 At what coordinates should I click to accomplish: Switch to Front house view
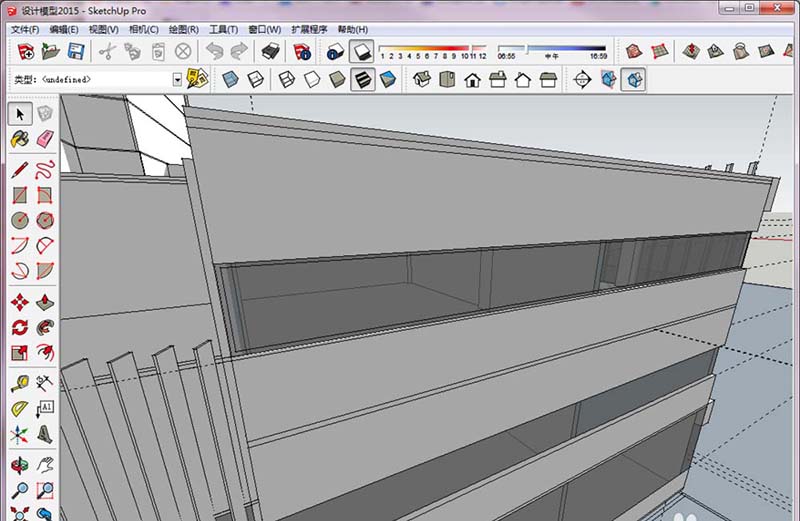(x=472, y=80)
